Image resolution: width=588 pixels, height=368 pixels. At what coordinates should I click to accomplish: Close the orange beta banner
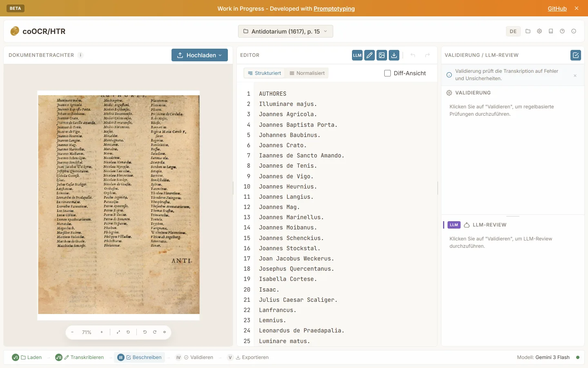coord(577,8)
